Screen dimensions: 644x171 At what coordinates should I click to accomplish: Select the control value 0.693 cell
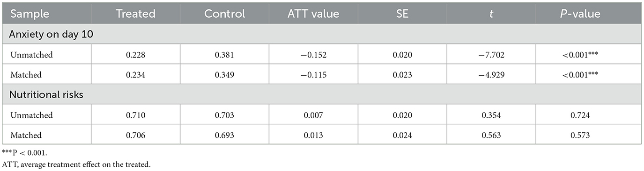pyautogui.click(x=224, y=135)
